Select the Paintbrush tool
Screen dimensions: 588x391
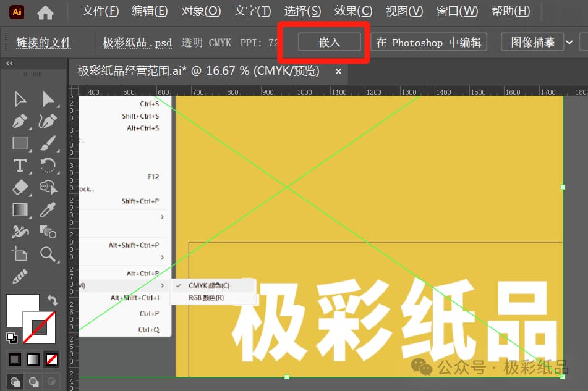click(x=49, y=143)
